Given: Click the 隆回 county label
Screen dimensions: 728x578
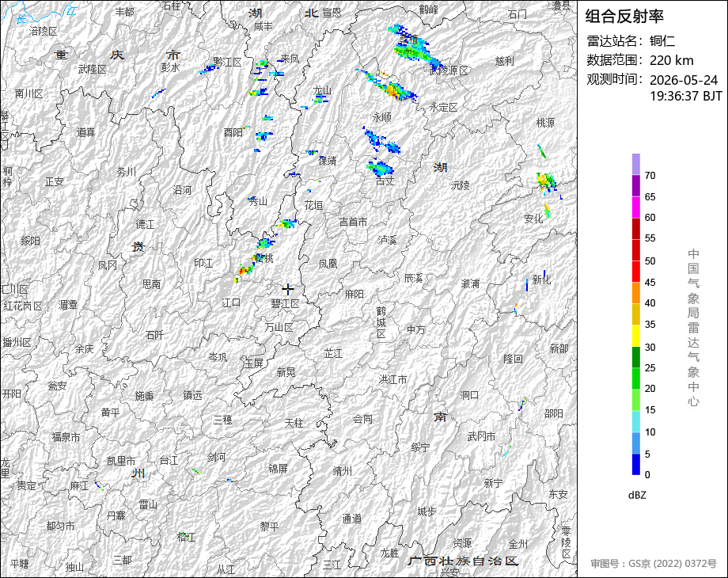Looking at the screenshot, I should click(513, 359).
